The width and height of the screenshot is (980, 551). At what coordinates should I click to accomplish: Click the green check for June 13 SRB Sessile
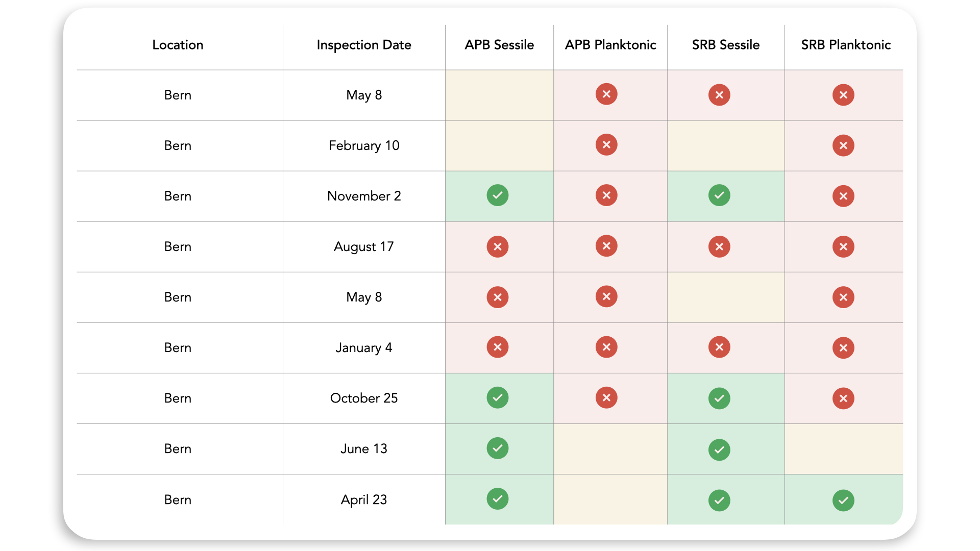point(719,449)
